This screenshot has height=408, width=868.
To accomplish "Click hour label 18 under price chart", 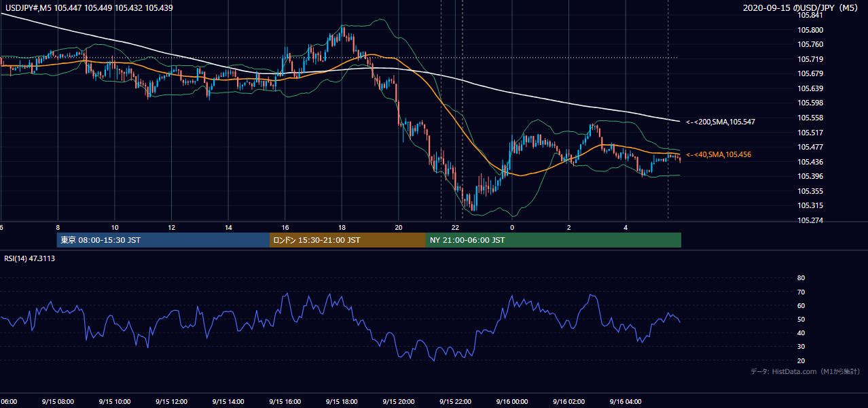I will [342, 228].
